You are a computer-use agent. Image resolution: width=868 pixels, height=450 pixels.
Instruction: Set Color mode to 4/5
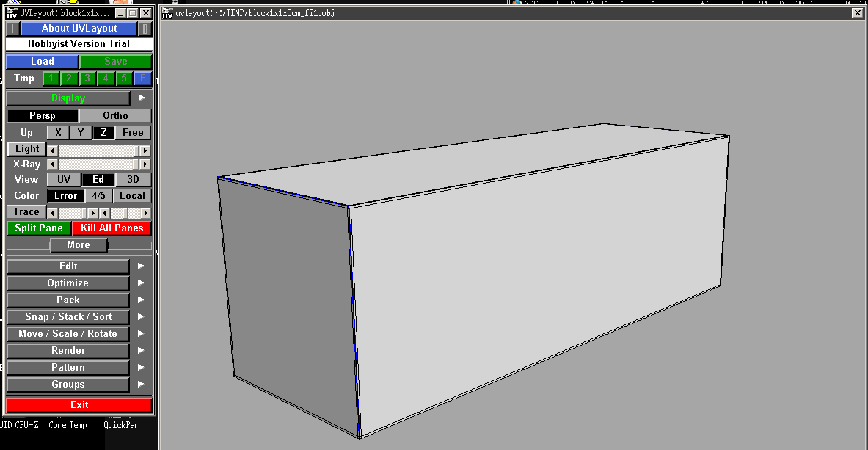[98, 195]
